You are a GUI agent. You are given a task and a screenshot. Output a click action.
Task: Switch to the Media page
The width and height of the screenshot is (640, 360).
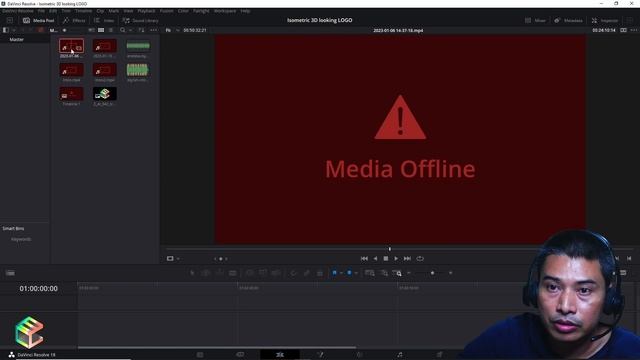(x=200, y=355)
